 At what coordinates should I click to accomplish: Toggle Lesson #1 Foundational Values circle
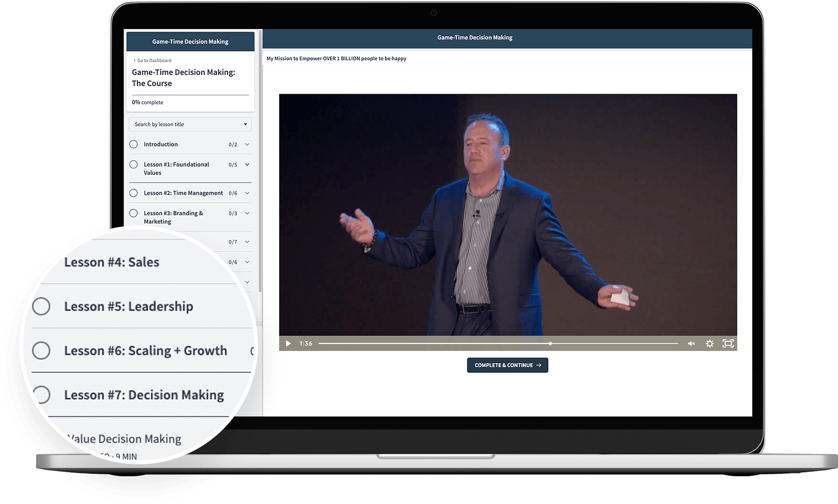tap(133, 164)
